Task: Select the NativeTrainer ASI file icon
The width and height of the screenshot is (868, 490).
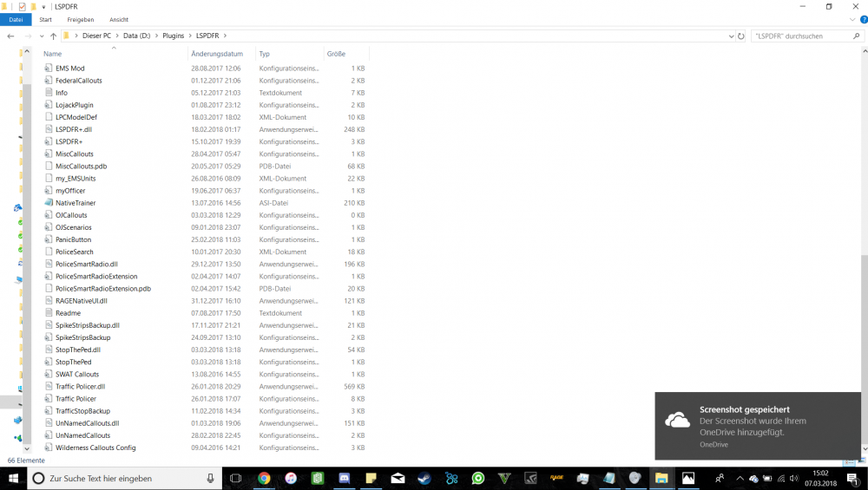Action: pyautogui.click(x=48, y=203)
